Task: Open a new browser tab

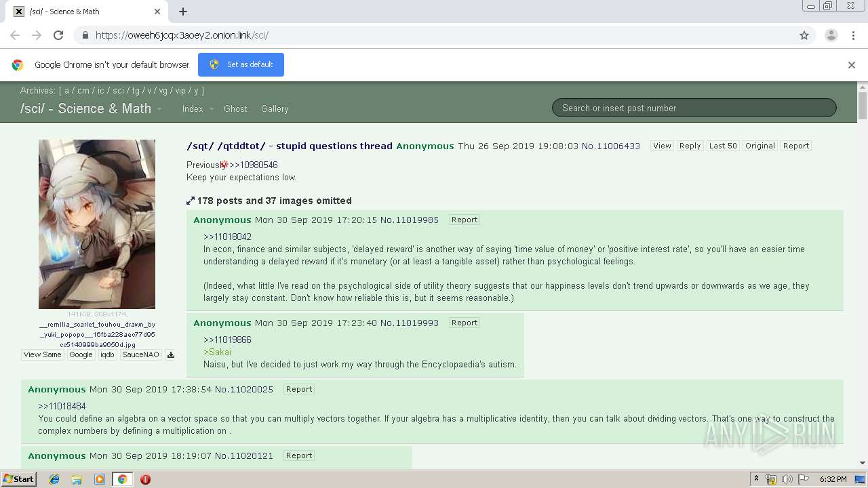Action: tap(183, 12)
